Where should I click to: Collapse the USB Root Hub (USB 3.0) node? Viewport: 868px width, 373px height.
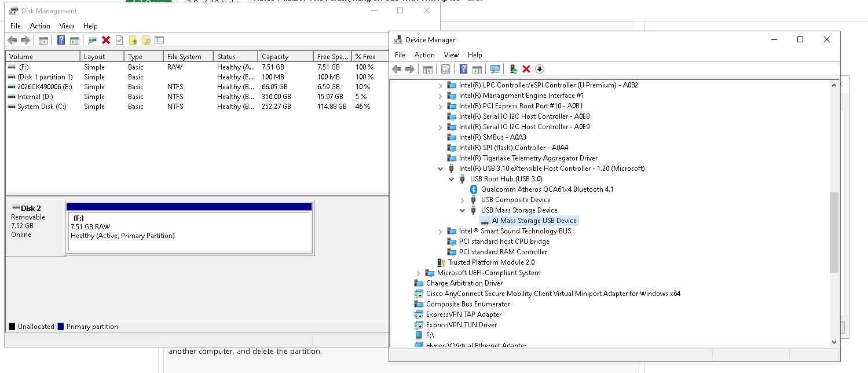[451, 178]
